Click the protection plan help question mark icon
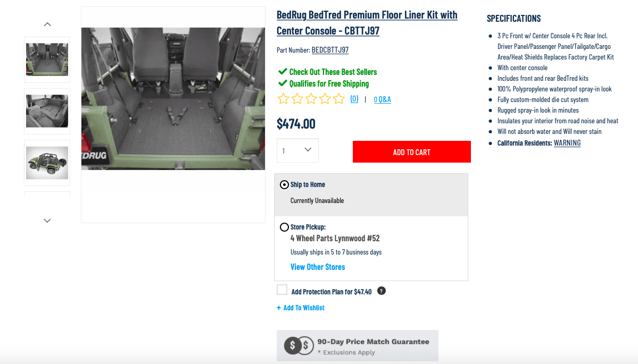The height and width of the screenshot is (364, 638). click(x=381, y=291)
